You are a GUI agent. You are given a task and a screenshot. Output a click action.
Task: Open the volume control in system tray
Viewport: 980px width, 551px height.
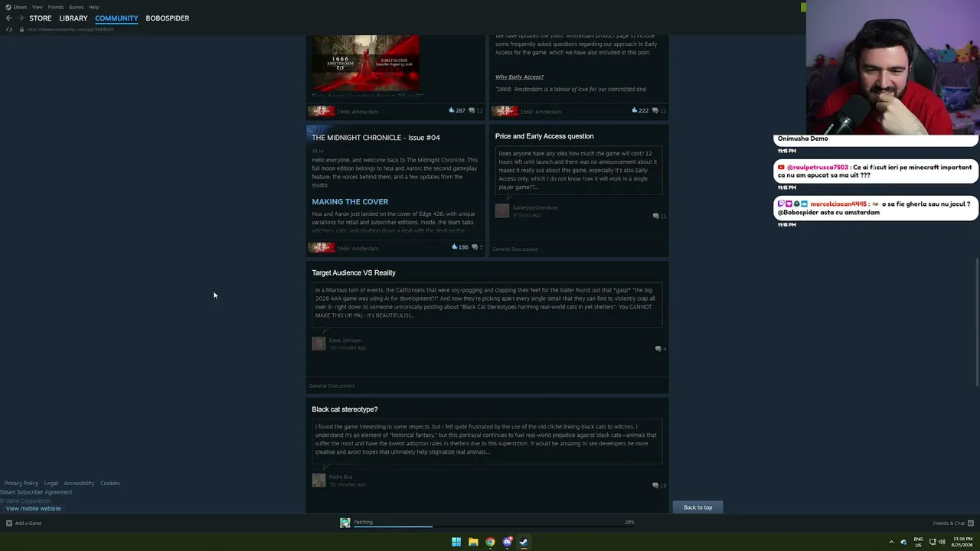tap(942, 542)
